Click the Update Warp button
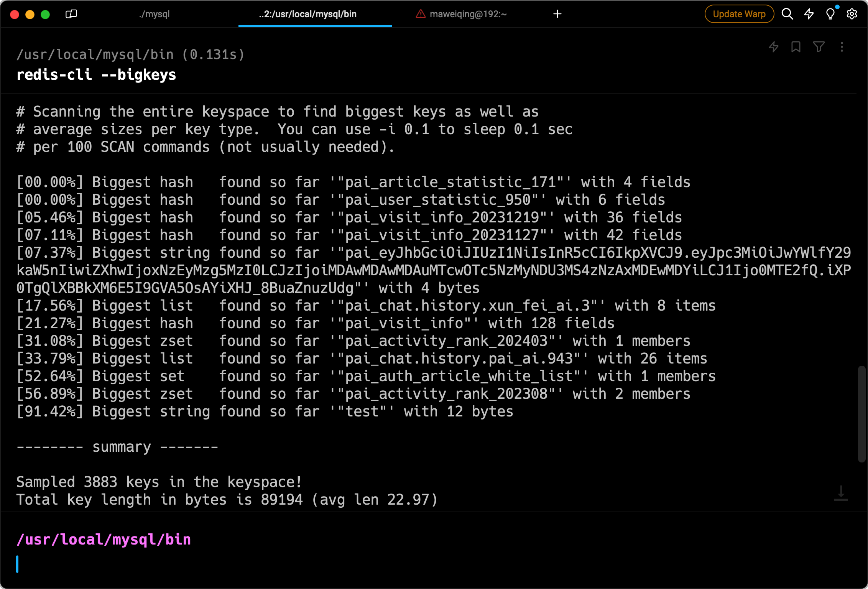The height and width of the screenshot is (589, 868). pos(739,14)
